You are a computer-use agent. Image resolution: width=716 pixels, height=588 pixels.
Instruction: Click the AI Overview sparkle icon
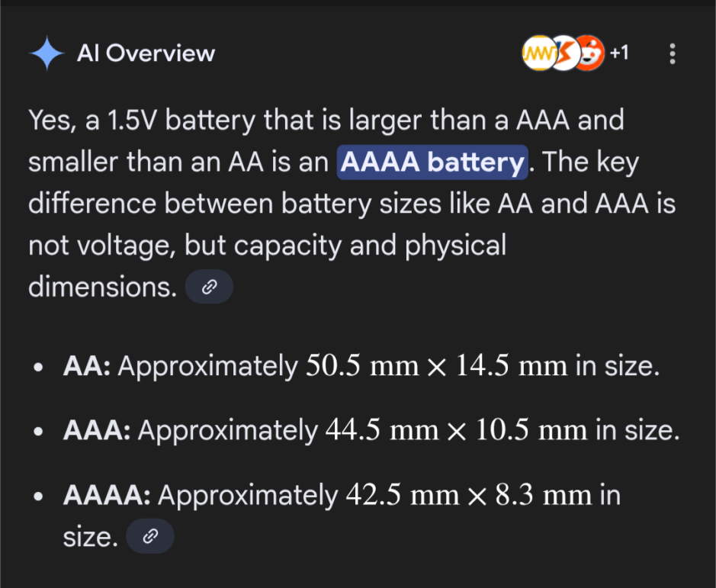click(x=47, y=53)
